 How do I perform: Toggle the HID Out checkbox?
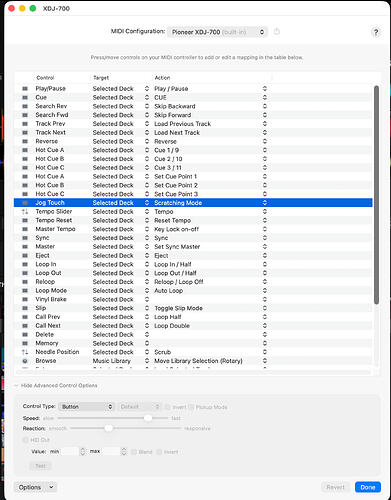[x=25, y=440]
